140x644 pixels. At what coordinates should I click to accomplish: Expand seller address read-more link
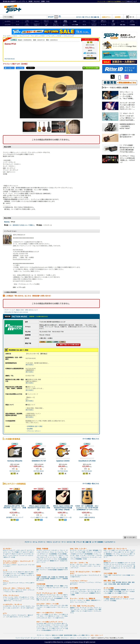click(x=29, y=365)
